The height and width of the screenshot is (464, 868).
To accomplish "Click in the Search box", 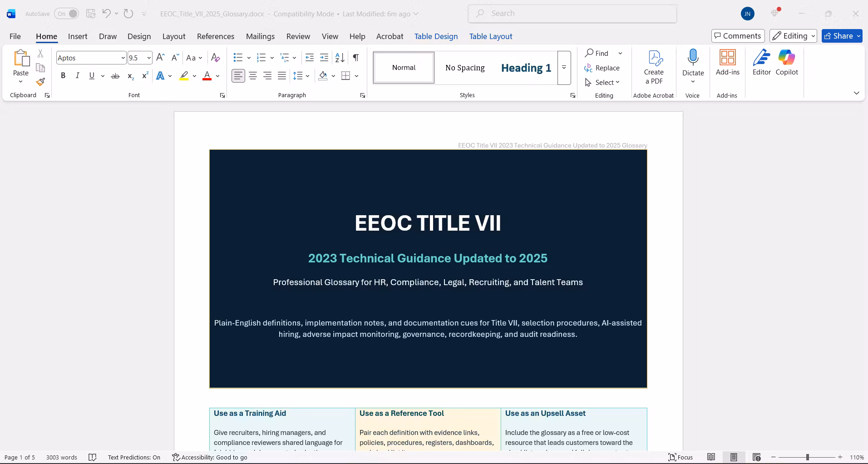I will pyautogui.click(x=572, y=14).
